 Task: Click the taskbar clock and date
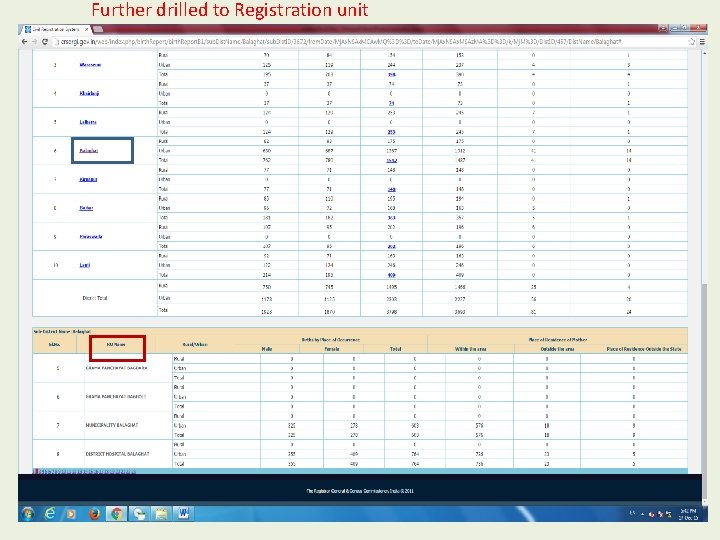688,514
